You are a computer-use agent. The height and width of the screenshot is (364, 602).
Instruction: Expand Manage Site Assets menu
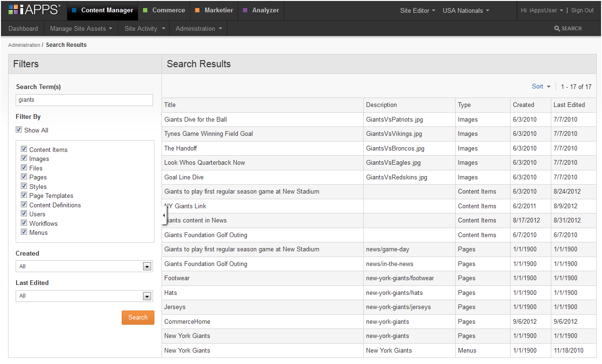(x=81, y=28)
